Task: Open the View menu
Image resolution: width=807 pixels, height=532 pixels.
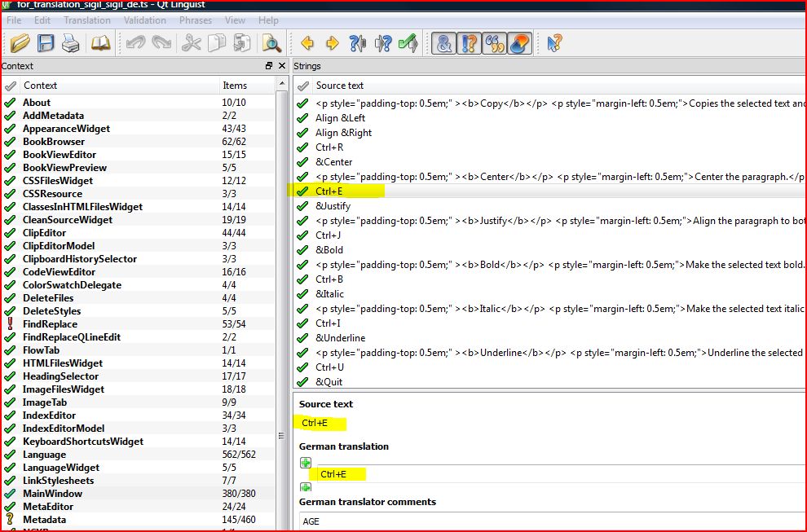Action: (x=235, y=20)
